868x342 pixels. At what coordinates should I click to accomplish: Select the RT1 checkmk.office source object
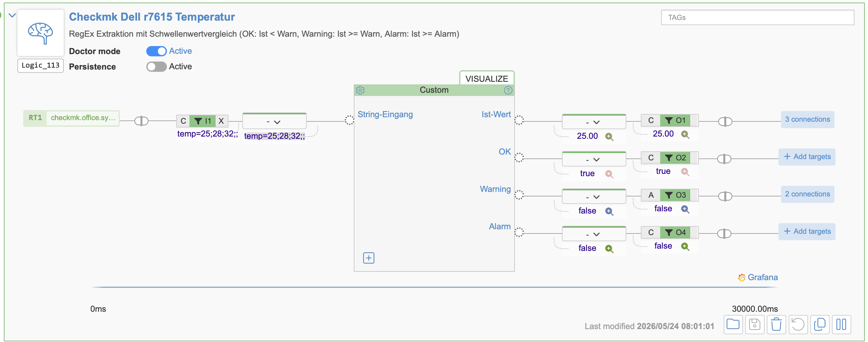click(x=72, y=118)
